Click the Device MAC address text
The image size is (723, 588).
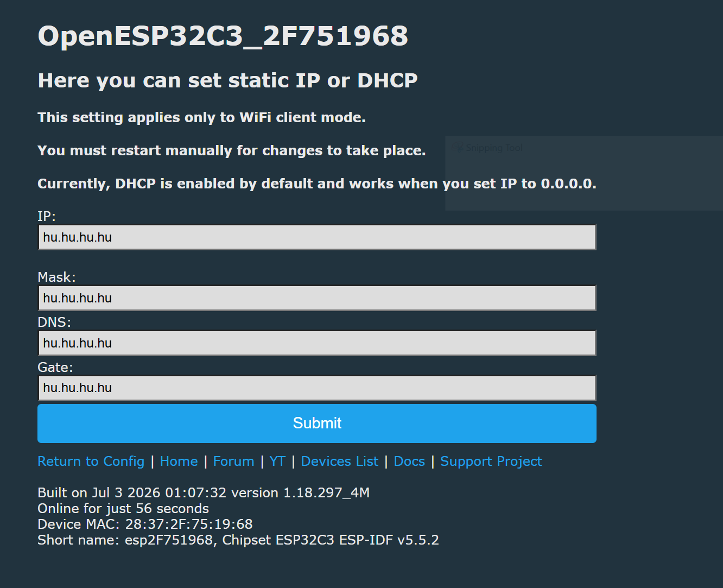145,524
